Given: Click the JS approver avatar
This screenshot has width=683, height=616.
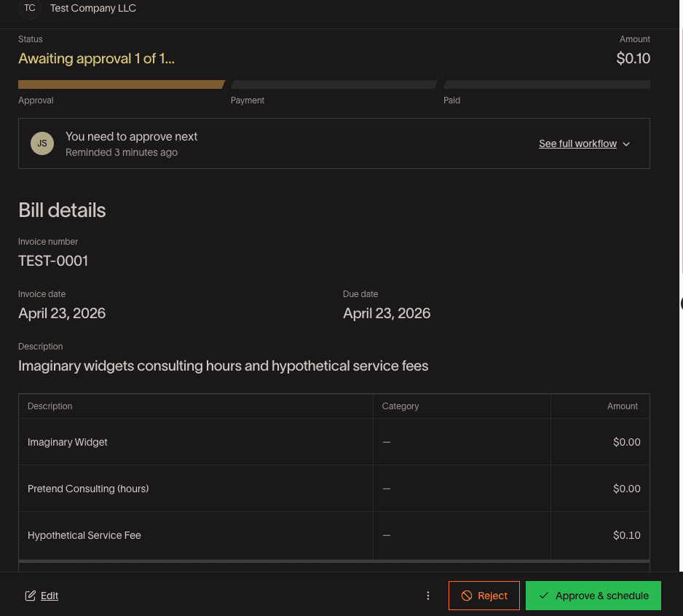Looking at the screenshot, I should tap(42, 143).
